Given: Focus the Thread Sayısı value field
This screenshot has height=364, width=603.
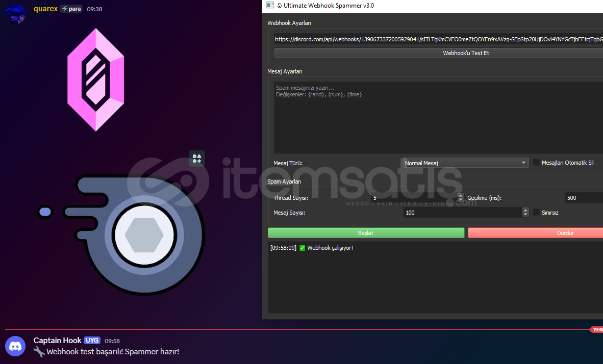Looking at the screenshot, I should (414, 198).
